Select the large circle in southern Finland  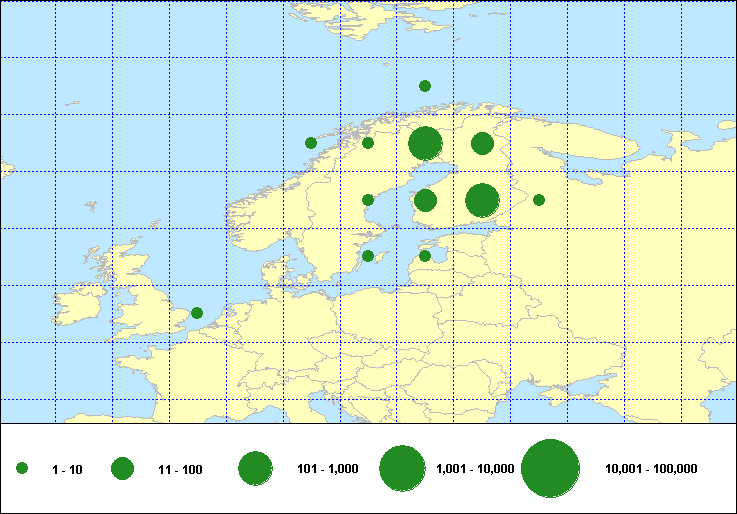click(482, 200)
